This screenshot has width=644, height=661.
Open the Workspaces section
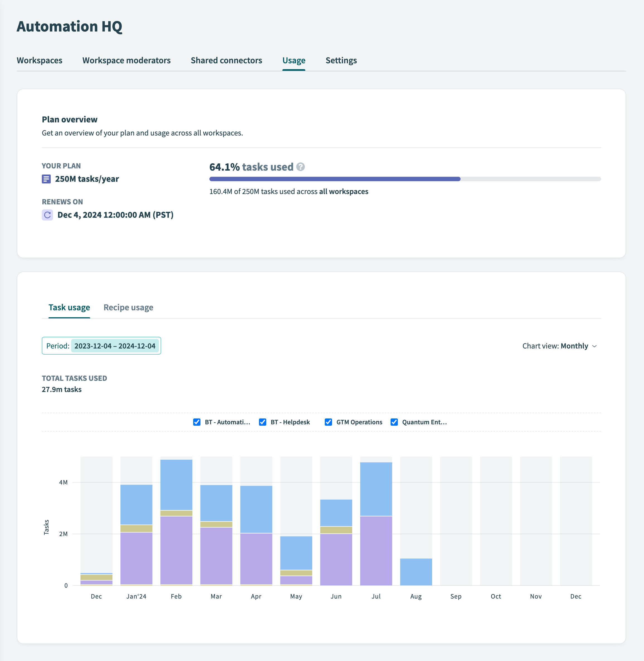click(40, 60)
